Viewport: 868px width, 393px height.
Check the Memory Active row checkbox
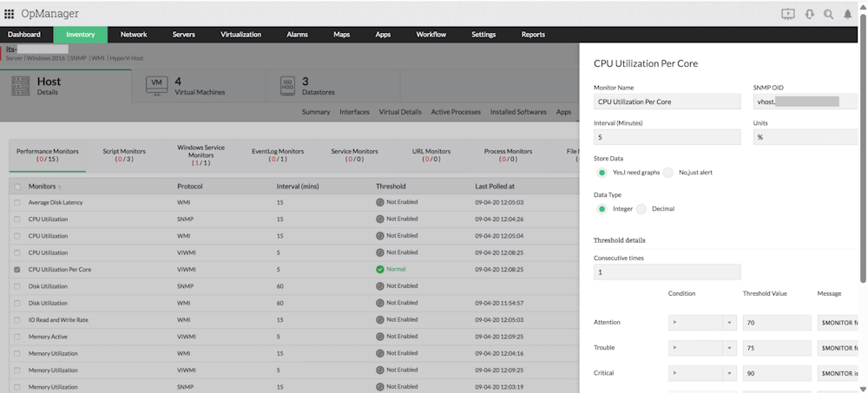tap(17, 337)
